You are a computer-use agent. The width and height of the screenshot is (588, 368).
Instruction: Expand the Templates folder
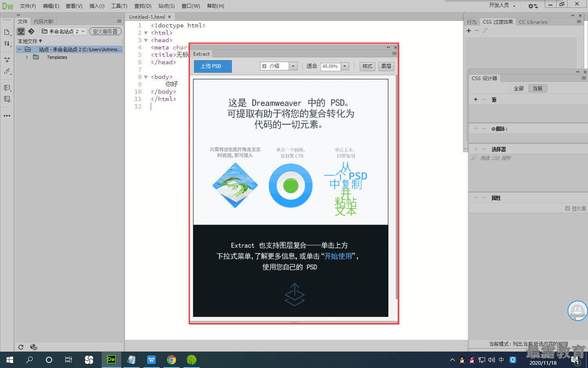coord(27,57)
